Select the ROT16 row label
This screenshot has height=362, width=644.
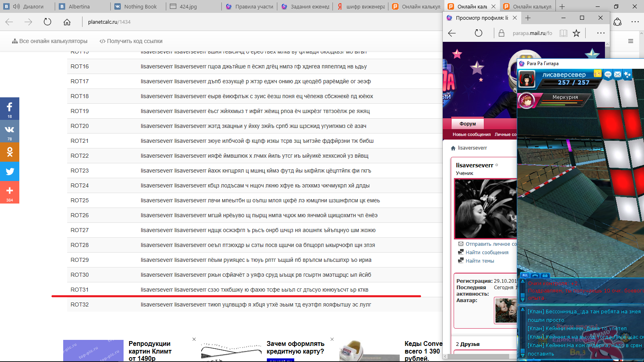pos(80,66)
